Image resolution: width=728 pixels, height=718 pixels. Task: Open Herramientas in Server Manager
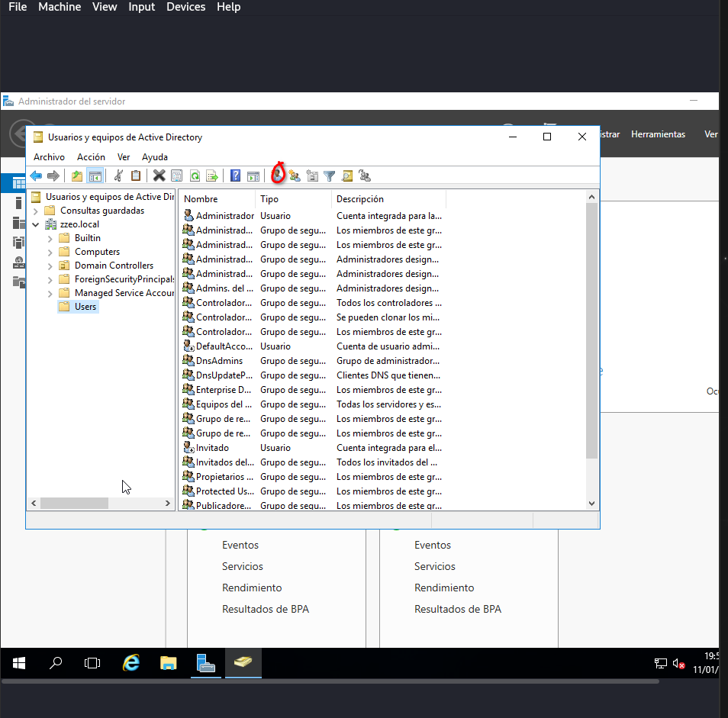[x=658, y=134]
